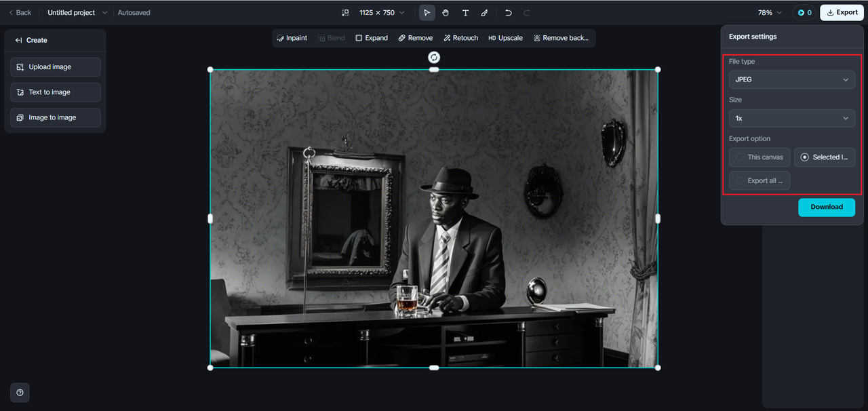Select the Pen drawing tool
Screen dimensions: 868x411
[484, 12]
